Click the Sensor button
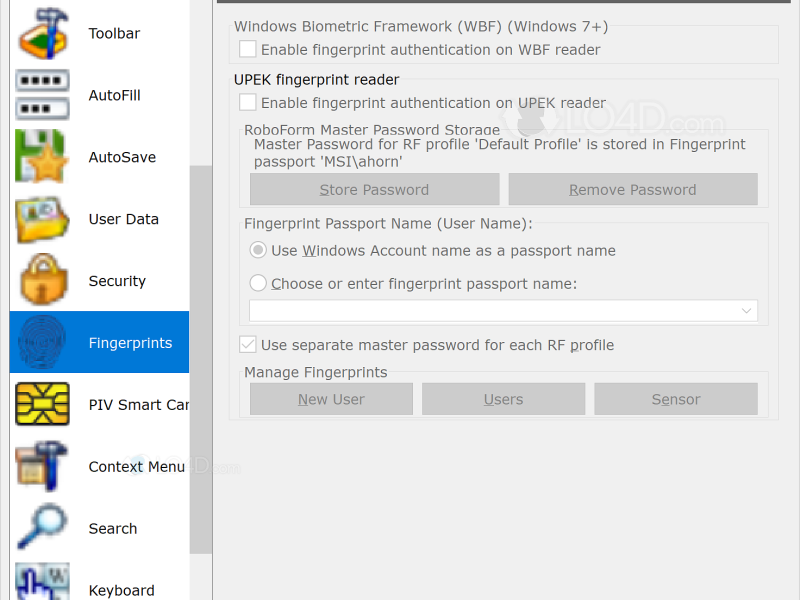This screenshot has width=800, height=600. [676, 399]
